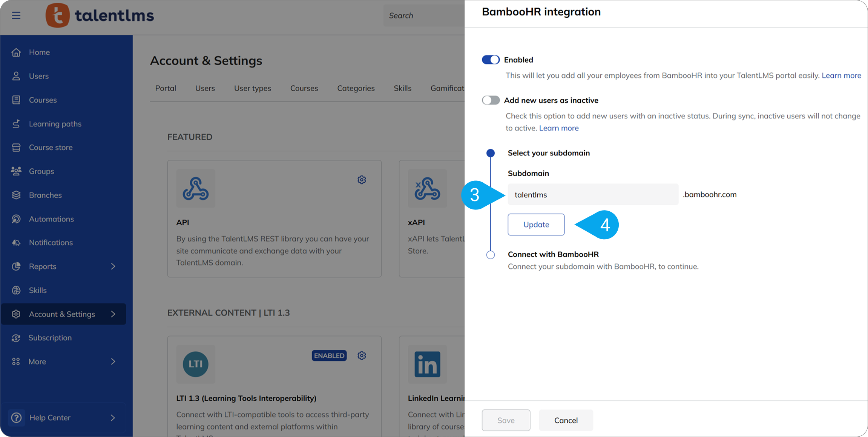Open LTI 1.3 settings gear

(362, 355)
